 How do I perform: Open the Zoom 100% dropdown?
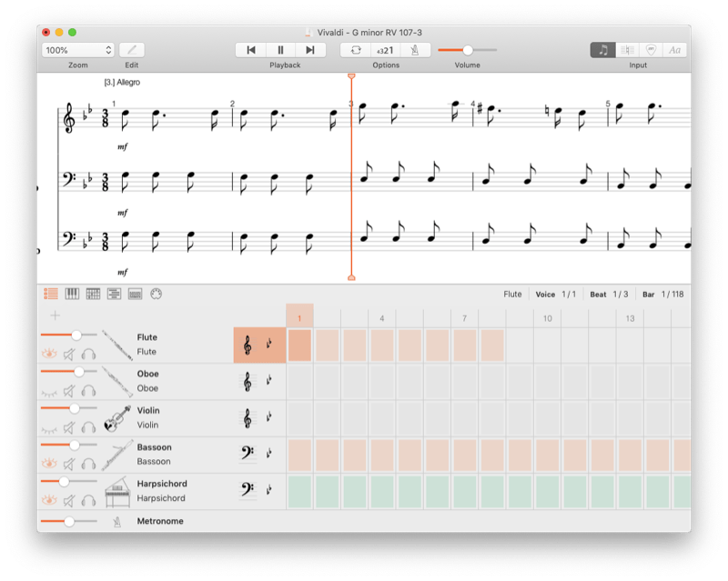[x=78, y=50]
